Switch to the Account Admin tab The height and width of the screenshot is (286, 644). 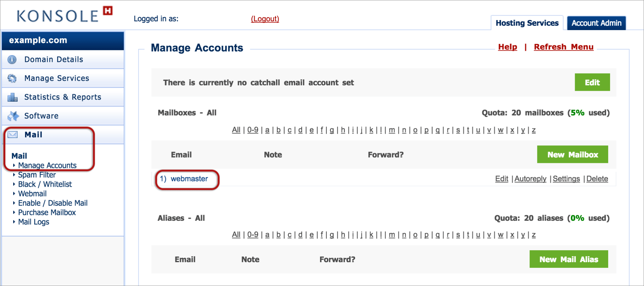click(596, 23)
